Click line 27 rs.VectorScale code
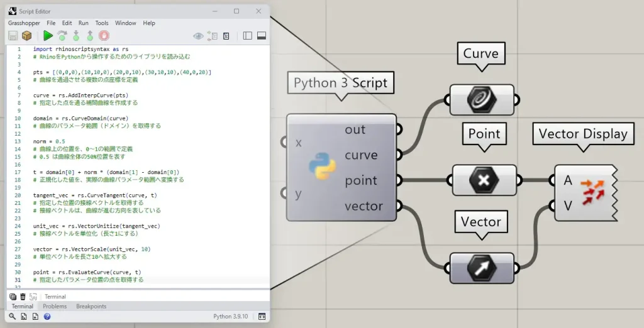The width and height of the screenshot is (644, 328). pyautogui.click(x=92, y=249)
